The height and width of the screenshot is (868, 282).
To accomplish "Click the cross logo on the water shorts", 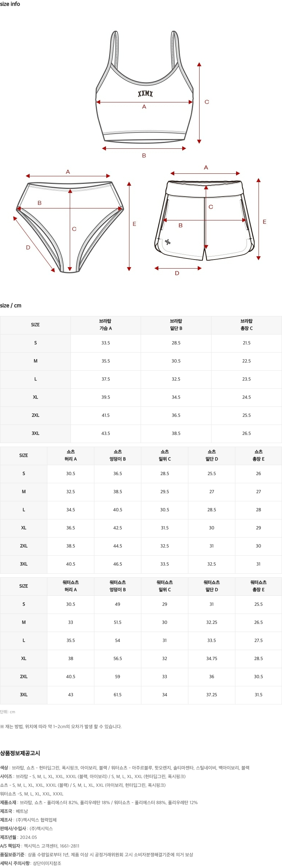I will click(x=167, y=242).
